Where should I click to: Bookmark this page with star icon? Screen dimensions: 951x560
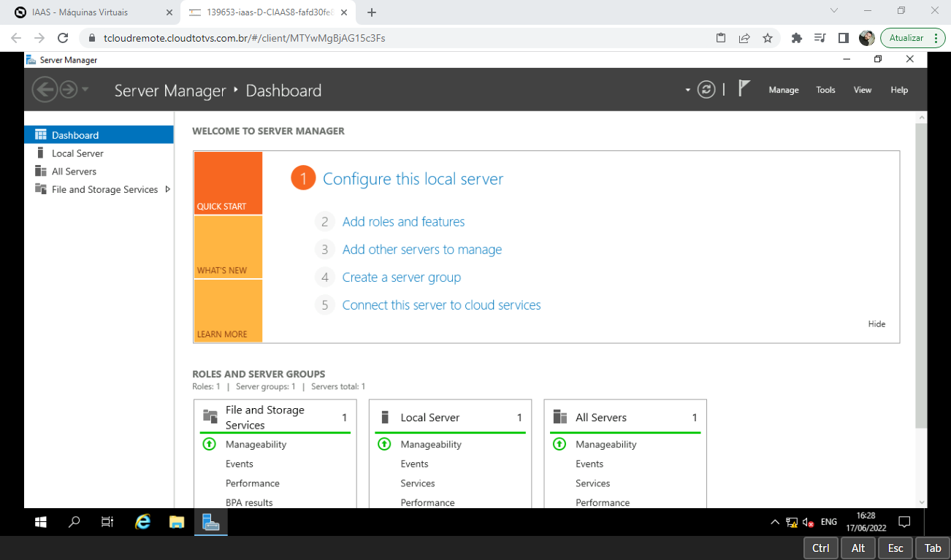[767, 38]
